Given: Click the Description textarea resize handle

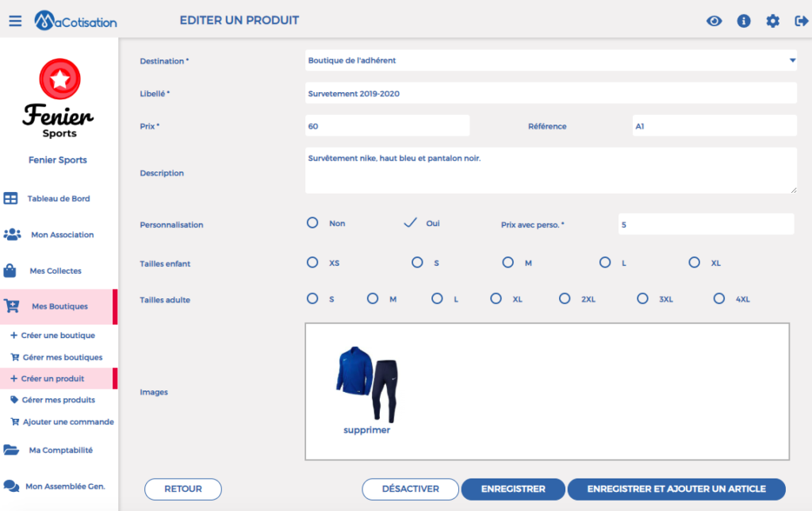Looking at the screenshot, I should pos(793,190).
